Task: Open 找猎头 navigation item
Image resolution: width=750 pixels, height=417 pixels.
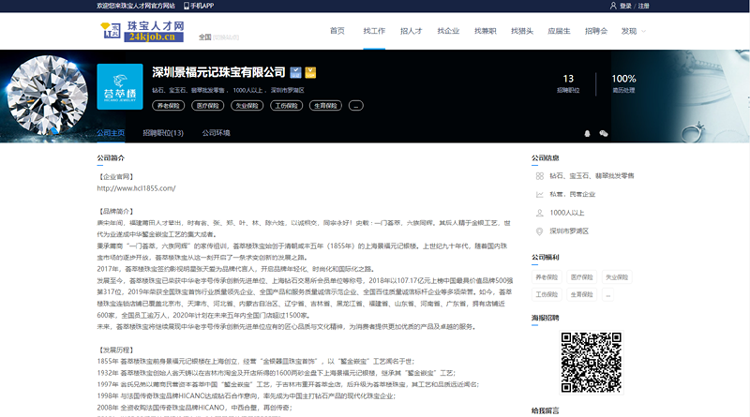Action: 522,31
